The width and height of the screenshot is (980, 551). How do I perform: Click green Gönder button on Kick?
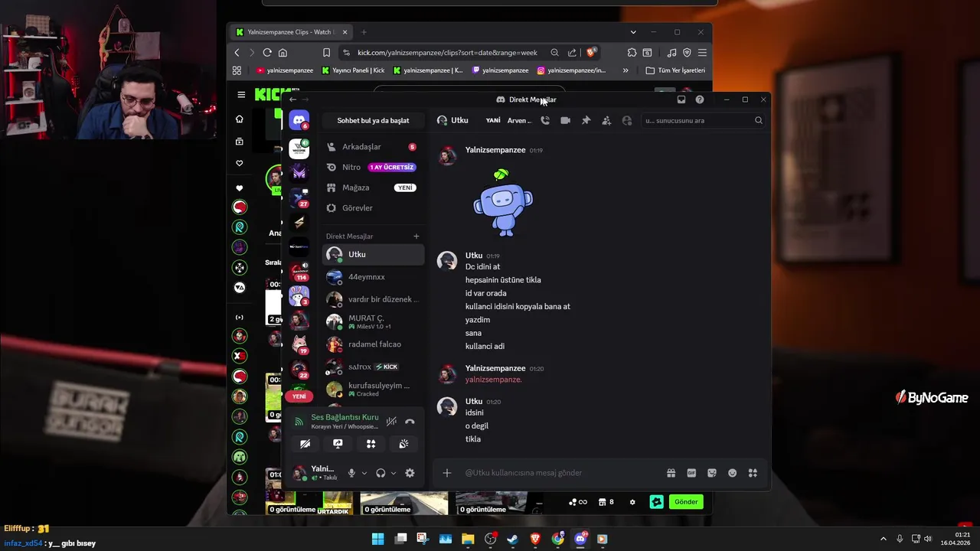[x=686, y=502]
